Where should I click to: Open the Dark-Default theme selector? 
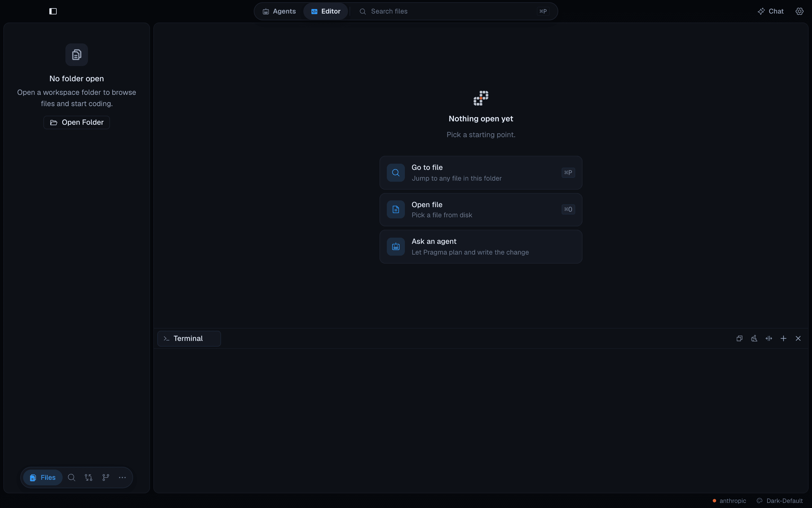[x=780, y=501]
